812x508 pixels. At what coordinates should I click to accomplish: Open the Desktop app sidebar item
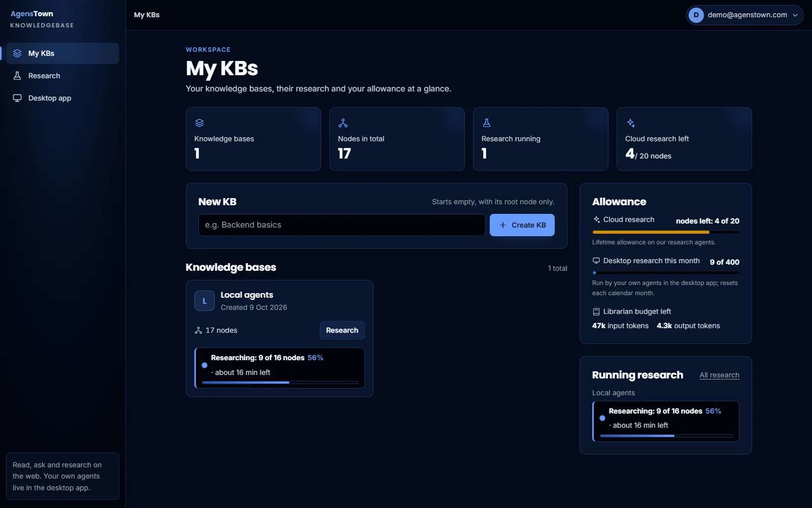click(63, 98)
